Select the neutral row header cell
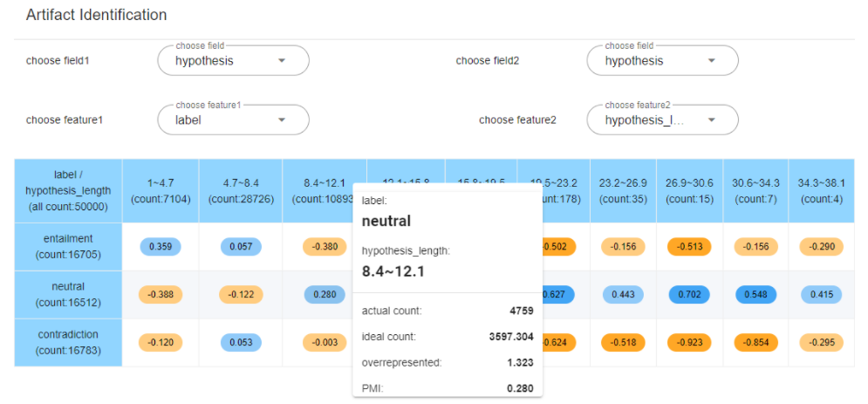This screenshot has height=404, width=868. tap(68, 295)
